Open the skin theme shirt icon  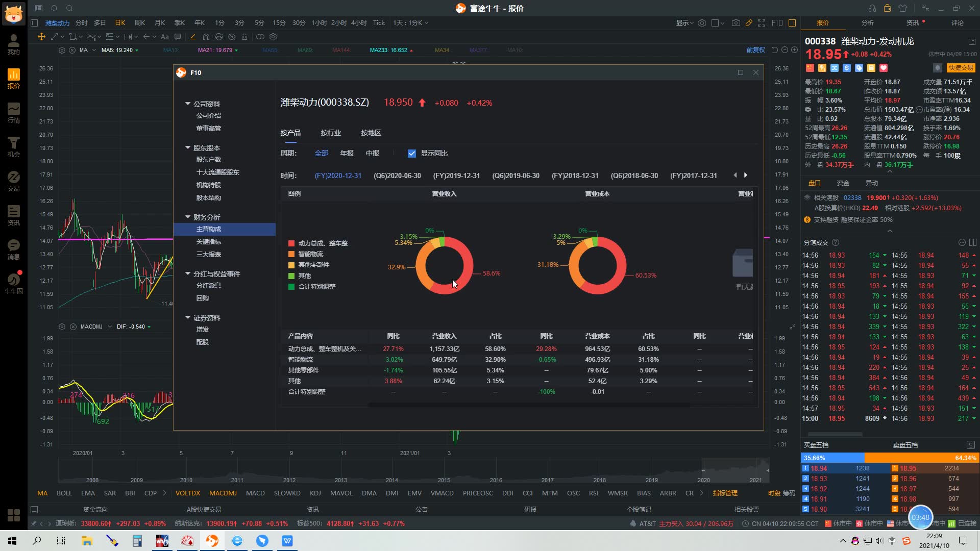tap(902, 8)
